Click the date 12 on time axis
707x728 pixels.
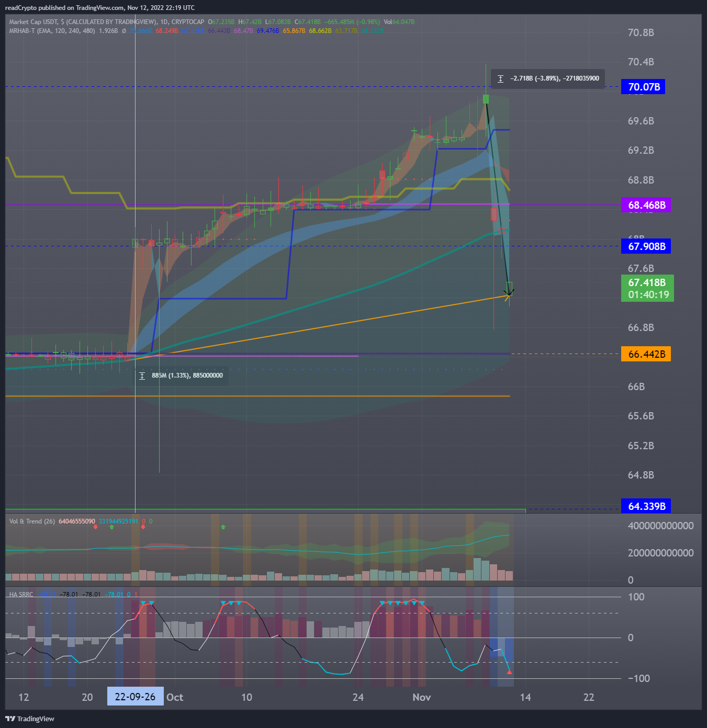pos(24,697)
